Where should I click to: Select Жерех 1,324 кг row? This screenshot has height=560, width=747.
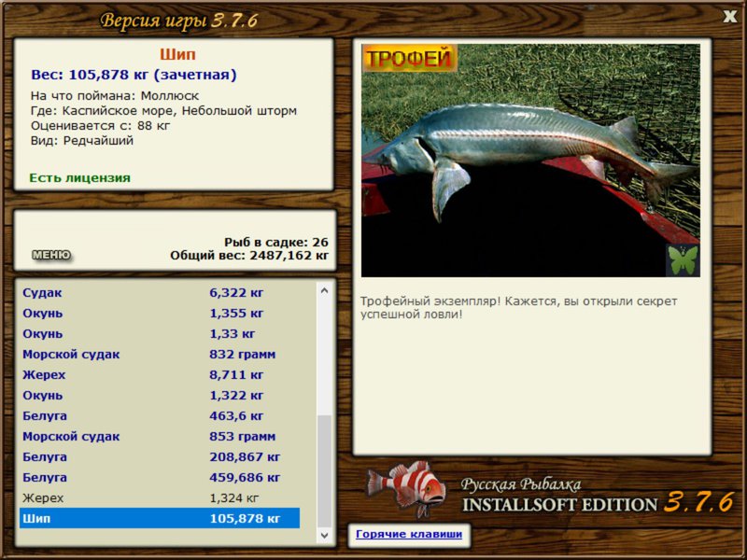pos(160,497)
